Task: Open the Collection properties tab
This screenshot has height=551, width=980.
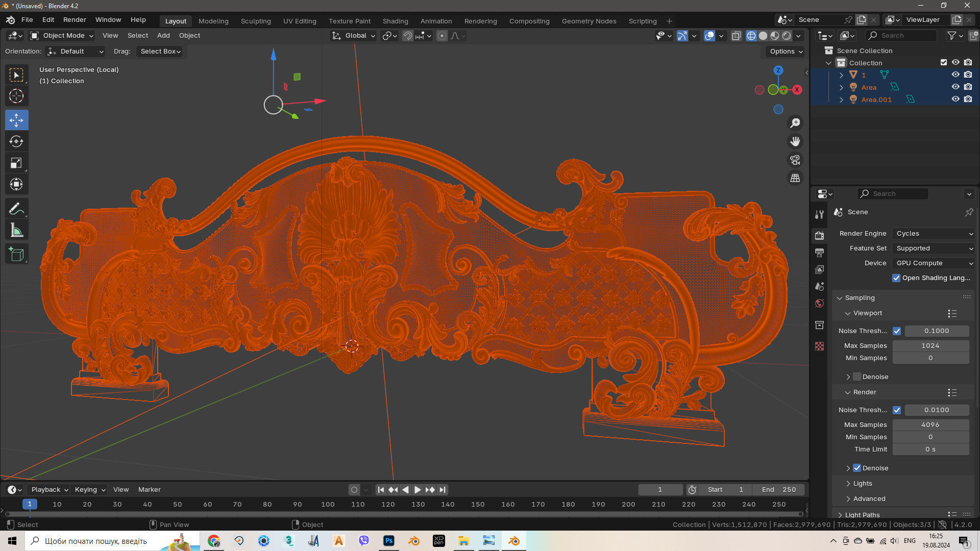Action: (819, 325)
